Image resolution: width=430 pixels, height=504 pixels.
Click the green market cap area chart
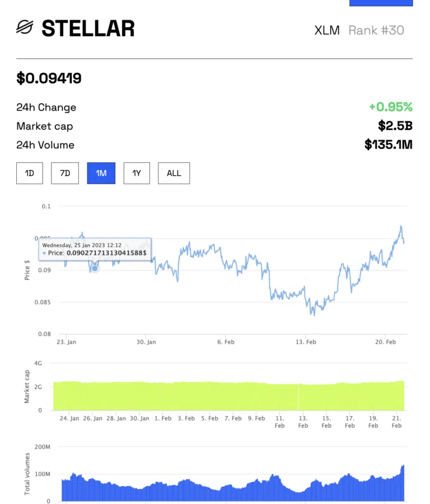tap(228, 395)
